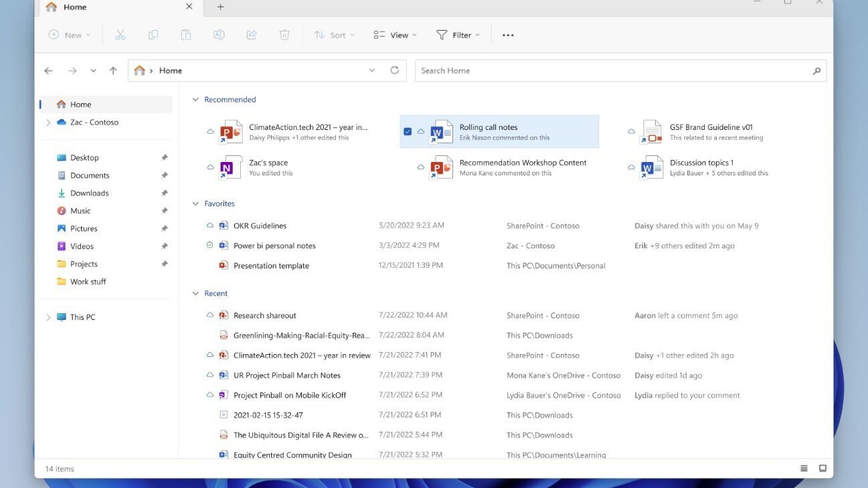Click the Delete trash can icon
Viewport: 868px width, 488px height.
click(x=284, y=35)
